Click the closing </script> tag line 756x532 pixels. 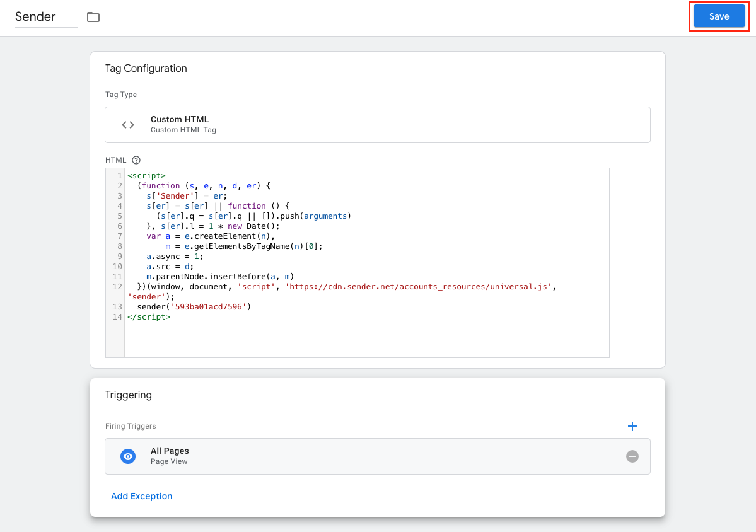tap(149, 317)
